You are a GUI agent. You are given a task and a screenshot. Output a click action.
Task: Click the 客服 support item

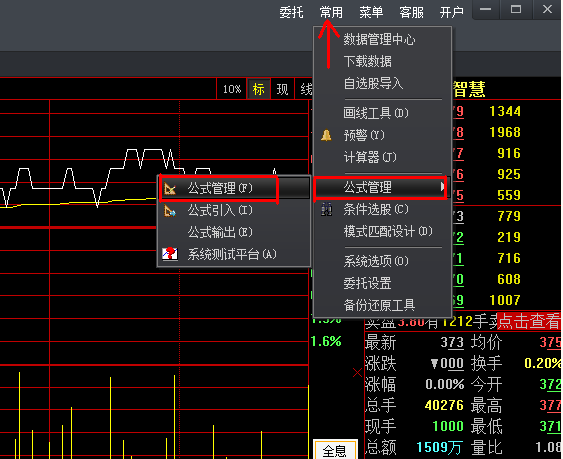pyautogui.click(x=411, y=12)
